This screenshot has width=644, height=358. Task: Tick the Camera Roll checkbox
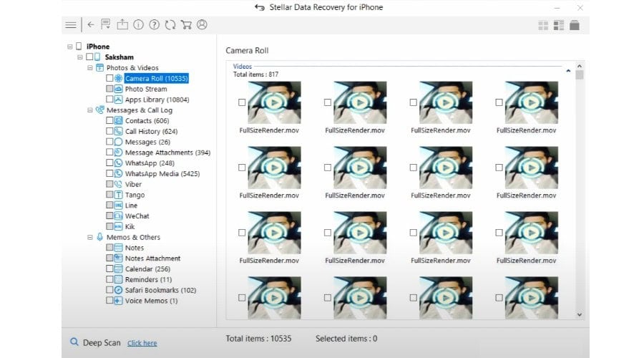click(109, 77)
